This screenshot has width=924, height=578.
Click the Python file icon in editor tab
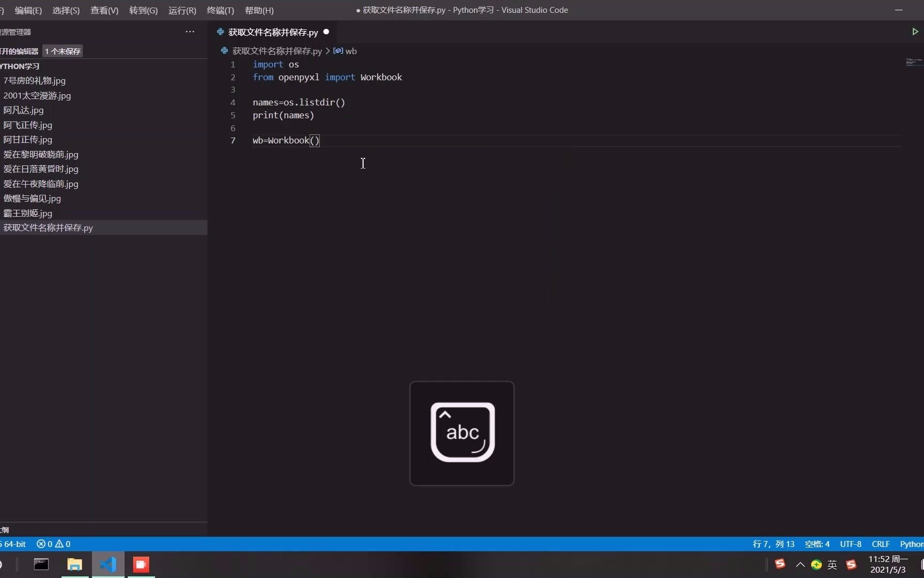[220, 32]
